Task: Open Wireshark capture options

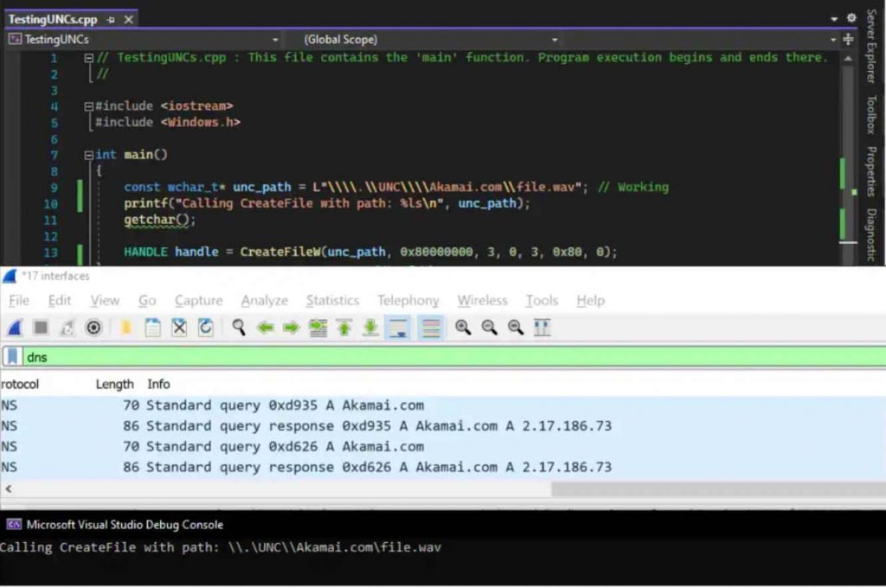Action: pyautogui.click(x=93, y=328)
